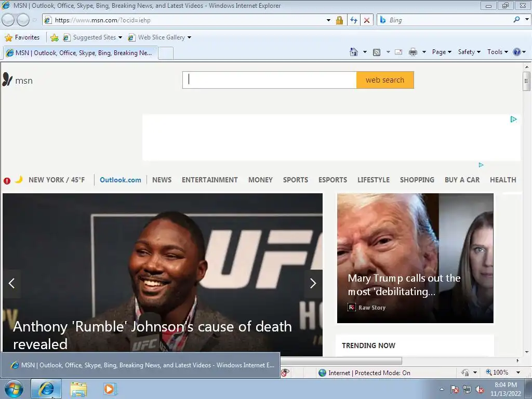
Task: Click the Bing search magnifier icon
Action: pos(516,20)
